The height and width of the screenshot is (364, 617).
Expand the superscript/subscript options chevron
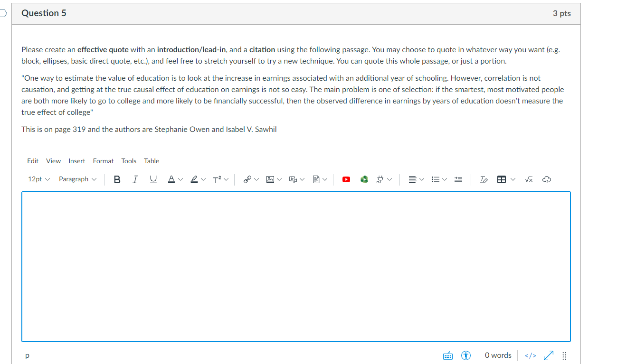click(226, 179)
